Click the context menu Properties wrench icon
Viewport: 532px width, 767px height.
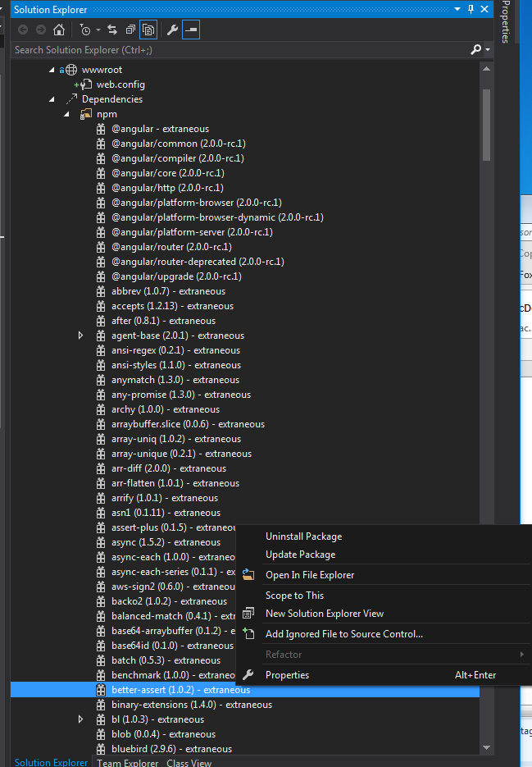[248, 675]
